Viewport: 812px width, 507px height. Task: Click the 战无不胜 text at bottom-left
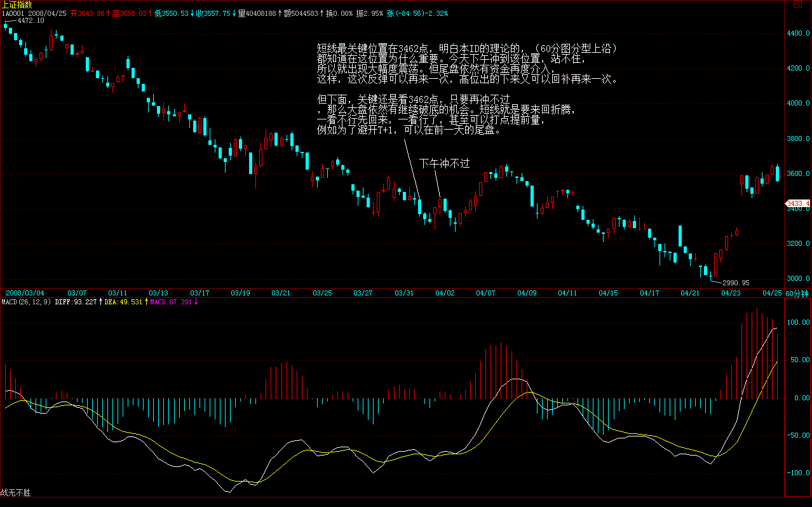click(16, 492)
